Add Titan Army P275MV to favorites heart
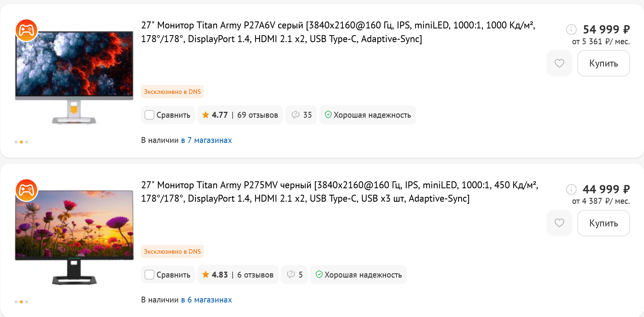This screenshot has width=644, height=317. tap(559, 223)
